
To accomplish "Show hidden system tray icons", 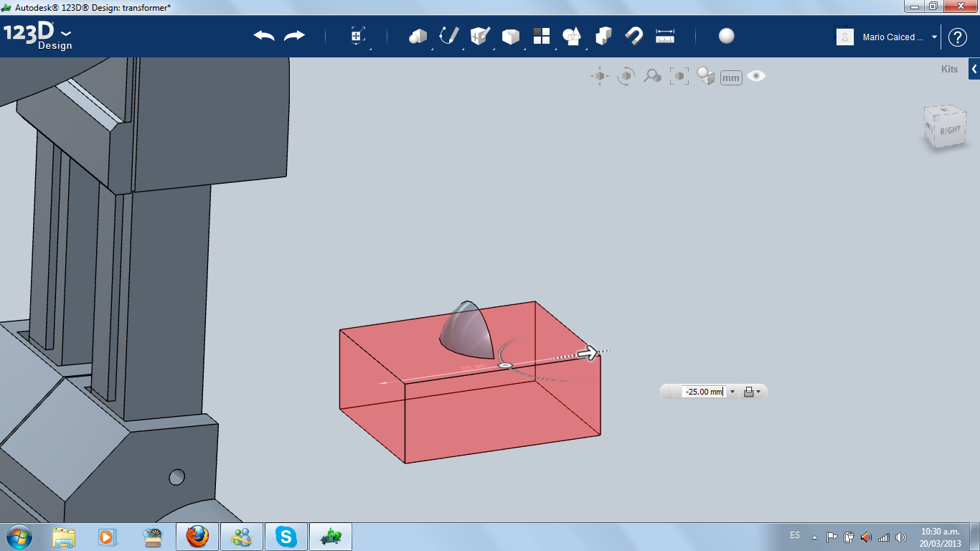I will tap(814, 537).
